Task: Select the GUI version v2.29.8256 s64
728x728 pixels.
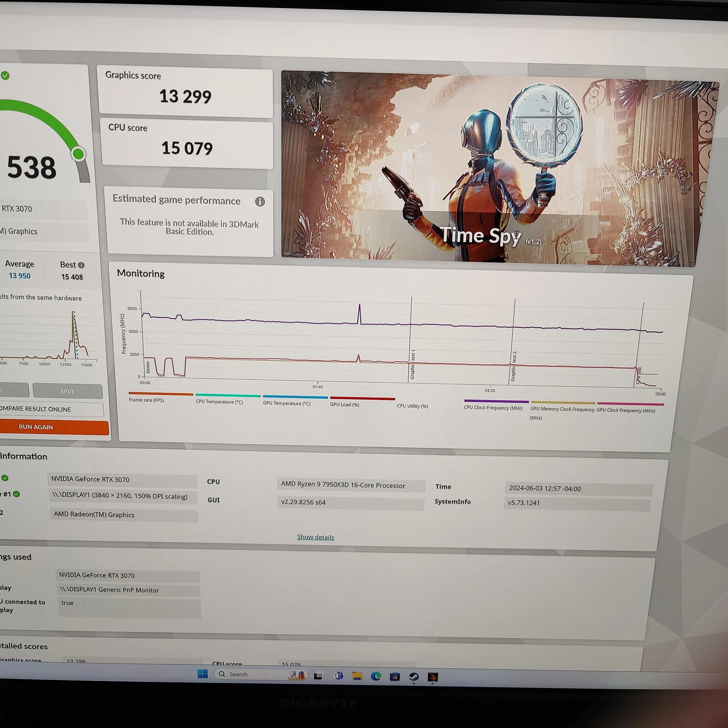Action: [x=350, y=503]
